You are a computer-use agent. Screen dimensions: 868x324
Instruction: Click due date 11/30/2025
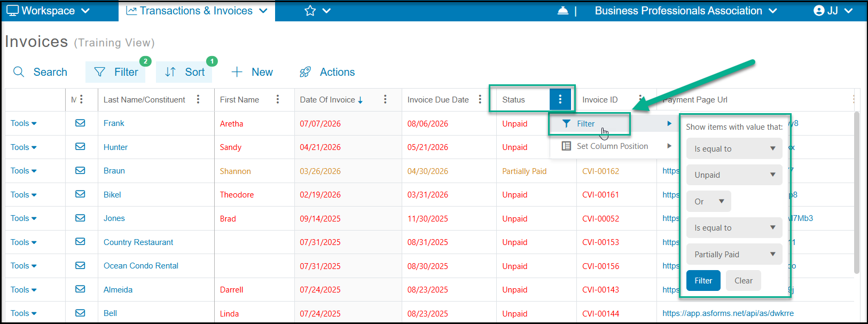427,219
